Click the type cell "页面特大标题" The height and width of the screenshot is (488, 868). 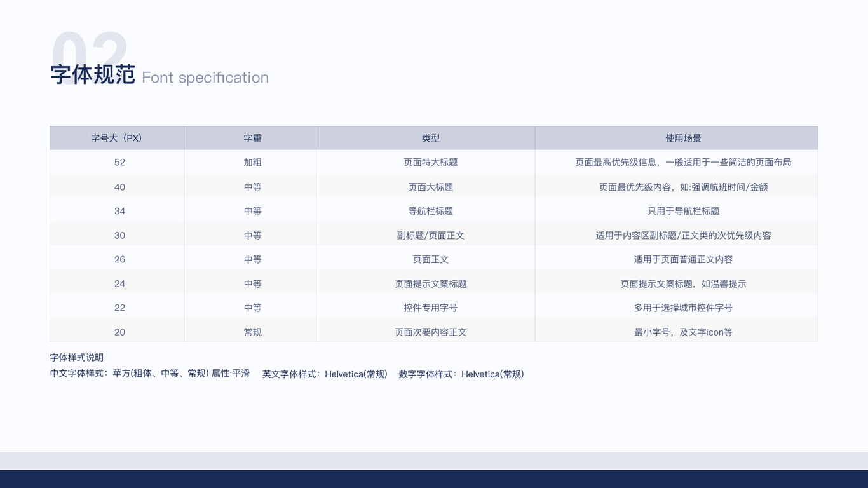pos(431,162)
